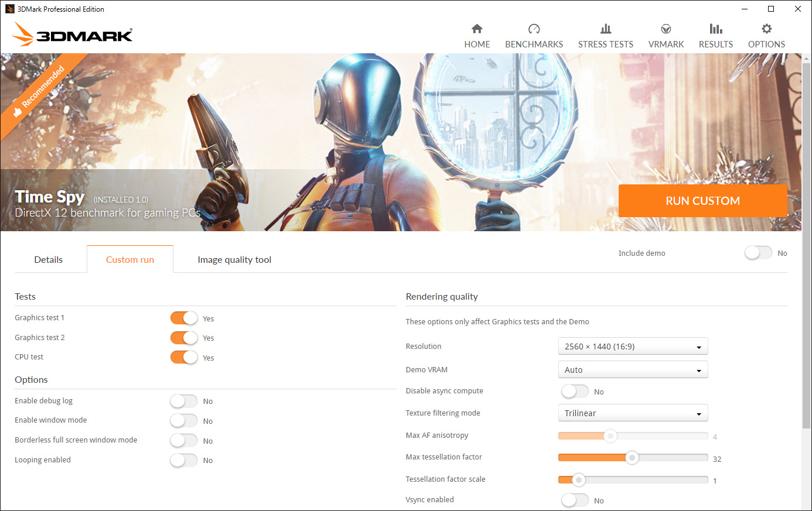Click the Max AF anisotropy slider handle

610,436
